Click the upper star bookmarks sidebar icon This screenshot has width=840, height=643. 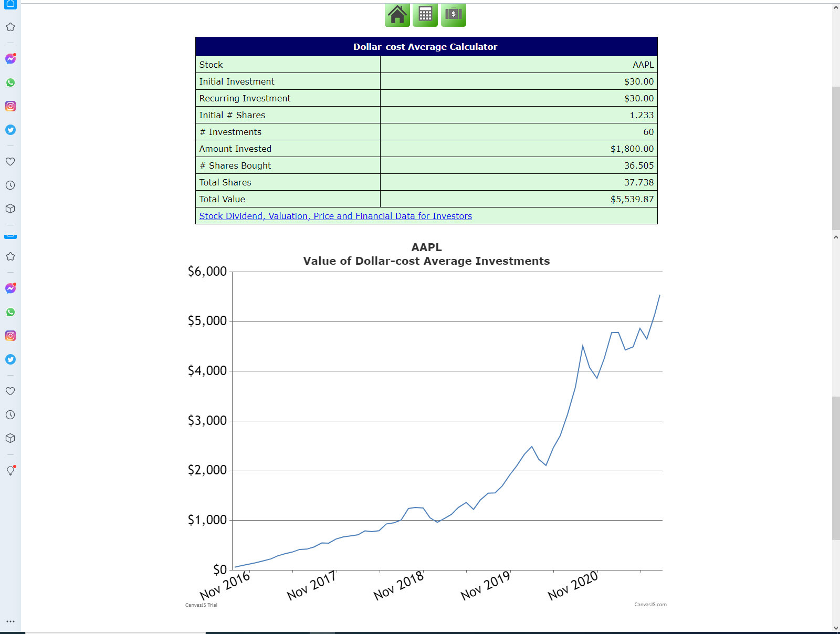point(10,27)
